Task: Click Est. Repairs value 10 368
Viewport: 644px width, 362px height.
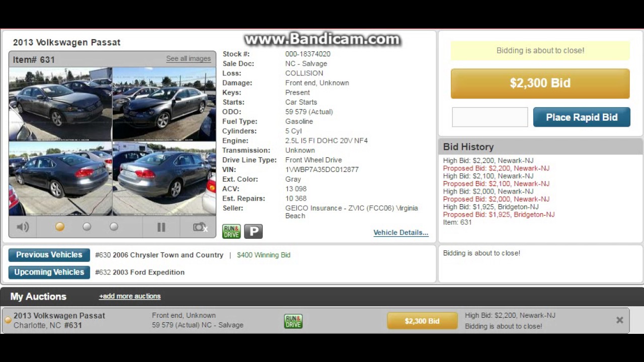Action: [296, 199]
